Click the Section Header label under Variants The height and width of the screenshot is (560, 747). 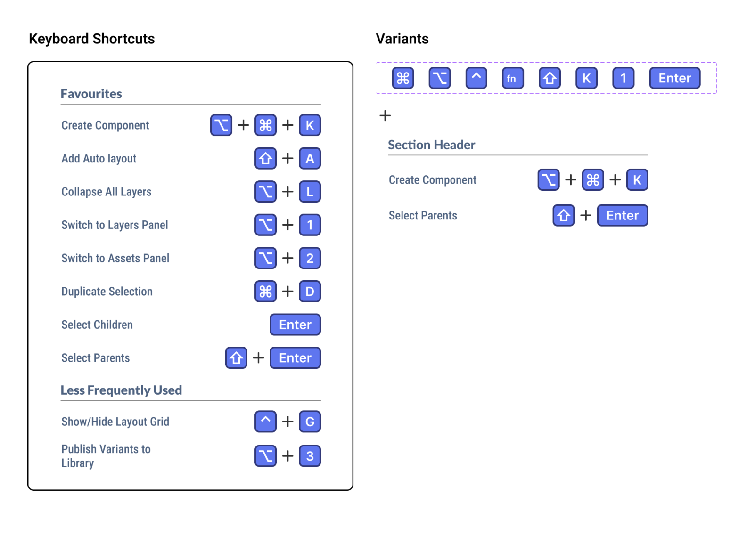tap(431, 145)
